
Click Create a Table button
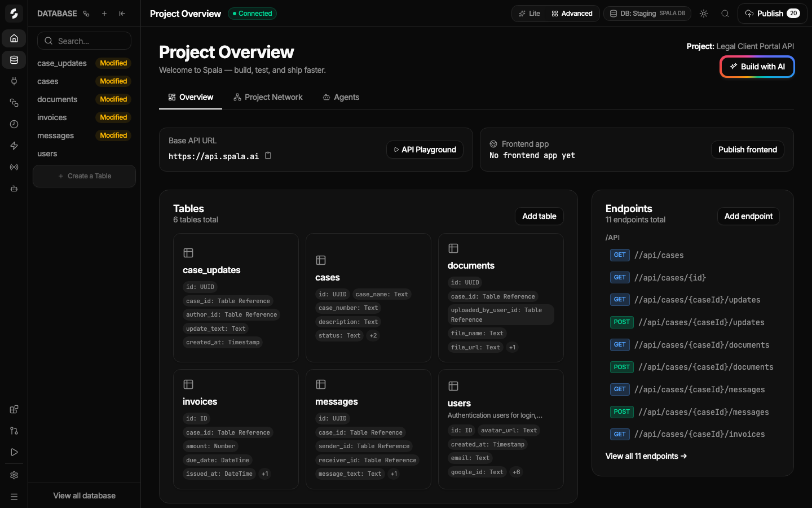(84, 176)
